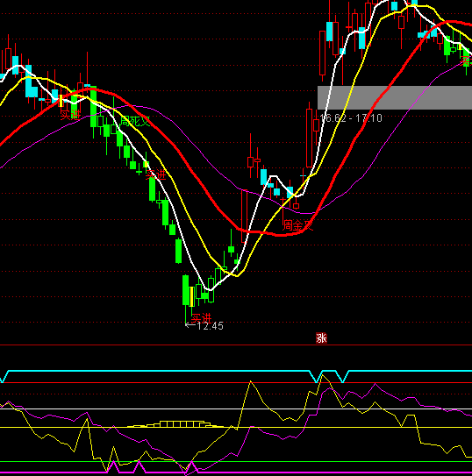472x476 pixels.
Task: Select the 16.62 - 17.10 gap range label
Action: coord(351,118)
